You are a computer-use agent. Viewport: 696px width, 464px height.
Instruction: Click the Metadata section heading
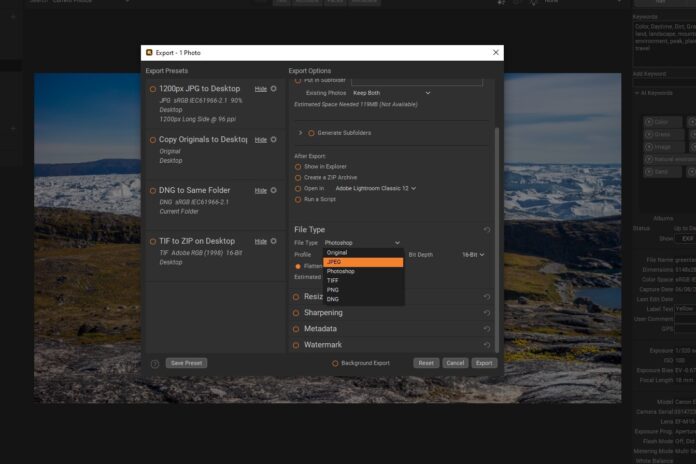point(320,329)
